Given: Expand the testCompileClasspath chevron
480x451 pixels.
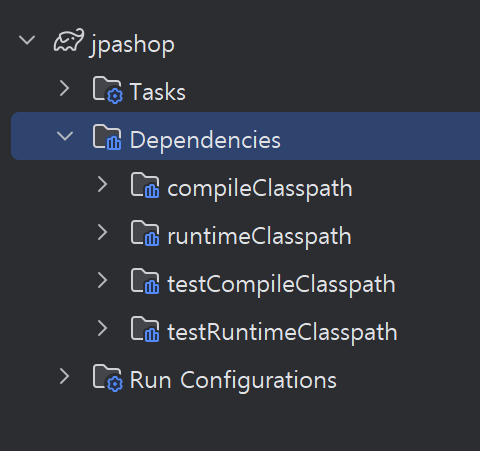Looking at the screenshot, I should tap(103, 281).
